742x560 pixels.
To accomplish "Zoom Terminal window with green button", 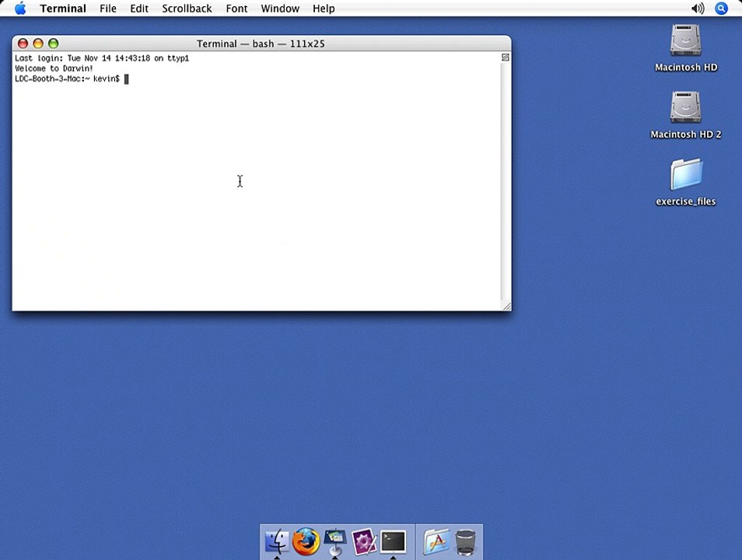I will (54, 44).
